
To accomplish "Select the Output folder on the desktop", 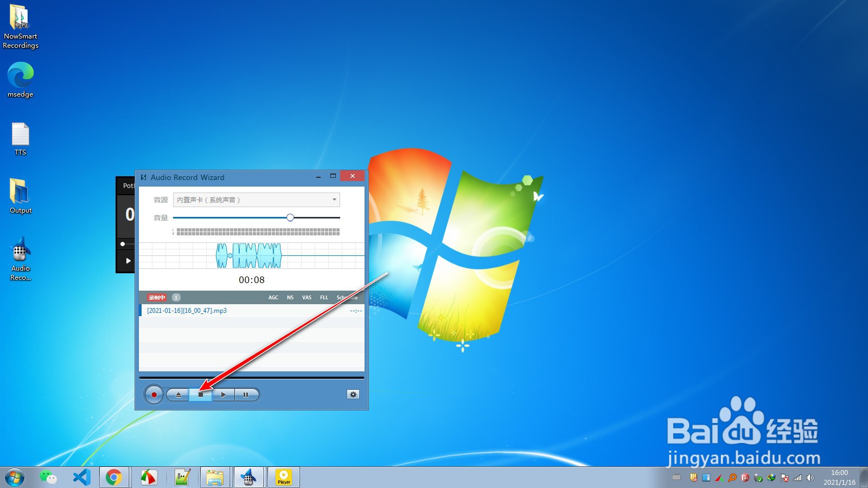I will click(x=21, y=196).
